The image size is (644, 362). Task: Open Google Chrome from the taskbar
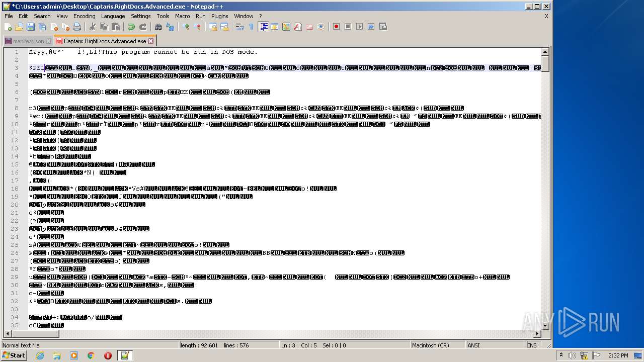click(x=91, y=355)
